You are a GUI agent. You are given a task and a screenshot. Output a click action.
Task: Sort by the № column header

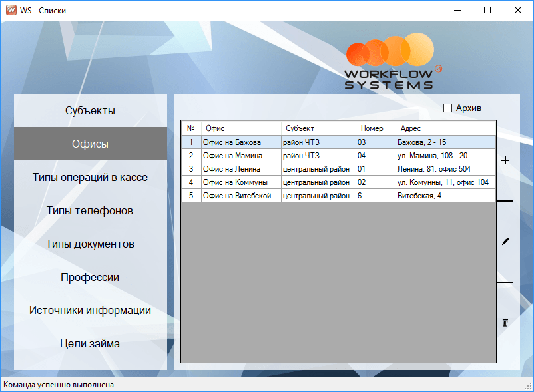(191, 128)
